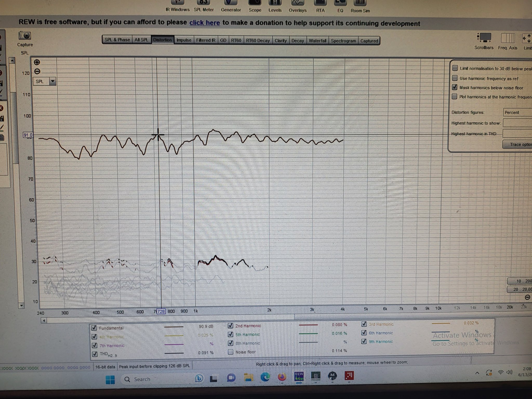Toggle the 3rd Harmonic checkbox
Viewport: 532px width, 399px height.
pos(364,324)
